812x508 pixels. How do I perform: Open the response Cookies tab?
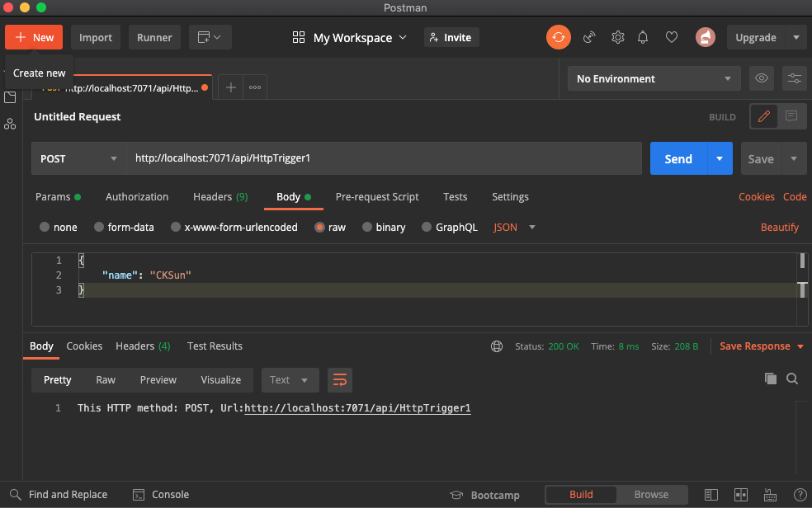(x=84, y=346)
